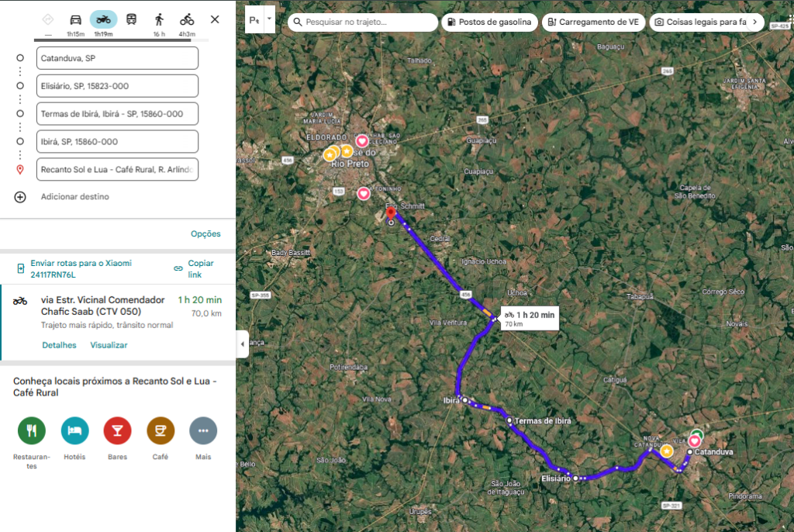Search nearby Bares category icon
Viewport: 794px width, 532px height.
(x=118, y=430)
